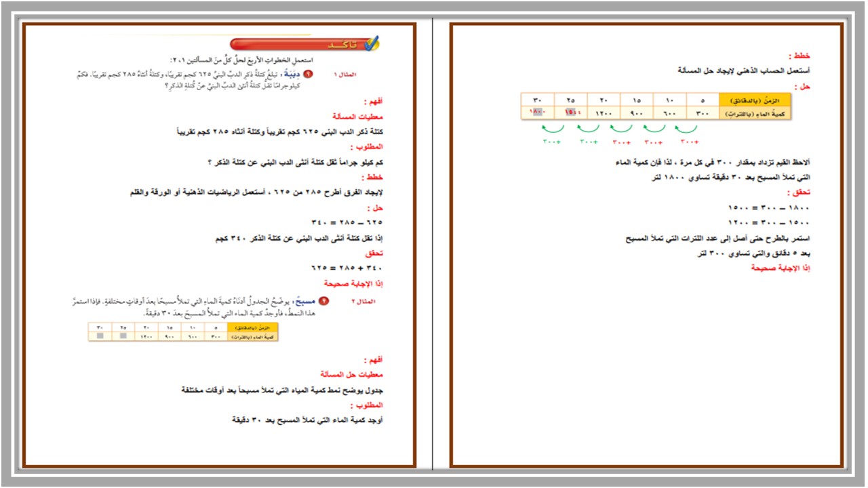Screen dimensions: 868x488
Task: Click the تحقق heading on the right page
Action: coord(798,192)
